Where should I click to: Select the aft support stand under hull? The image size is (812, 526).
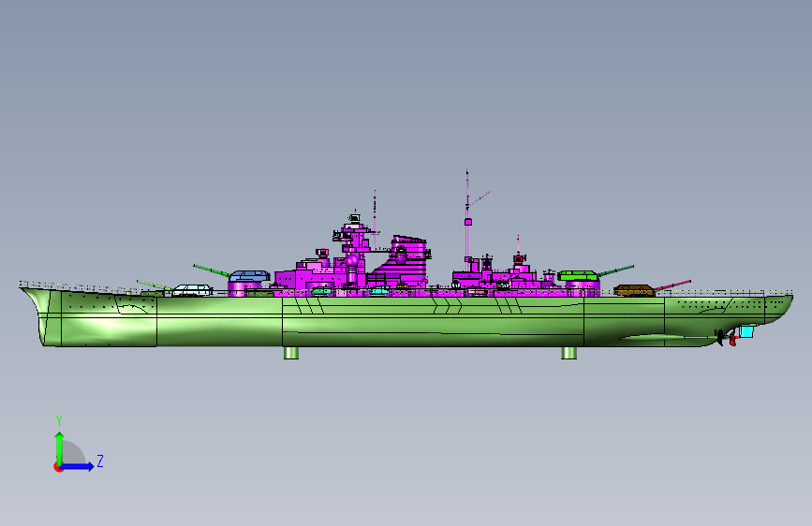(569, 353)
